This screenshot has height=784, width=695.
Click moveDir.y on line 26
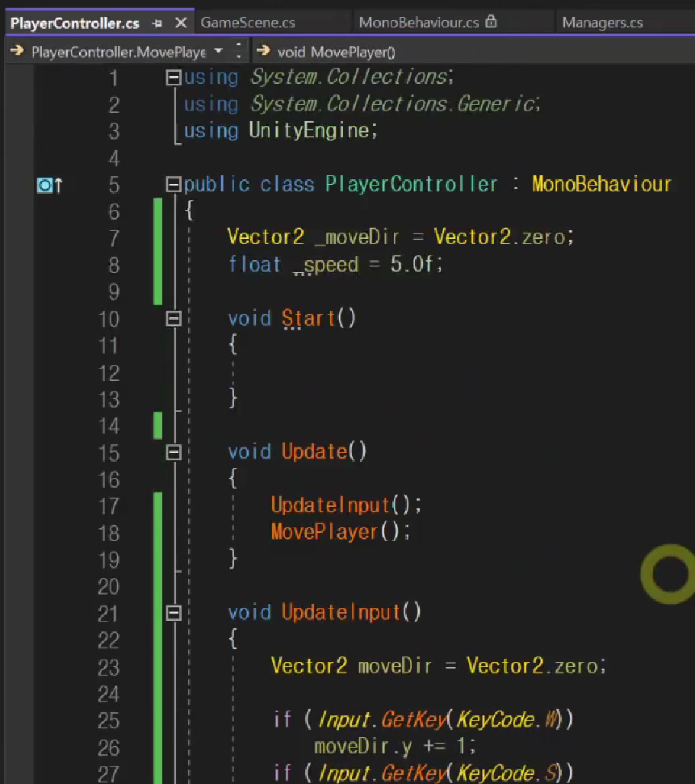tap(363, 747)
